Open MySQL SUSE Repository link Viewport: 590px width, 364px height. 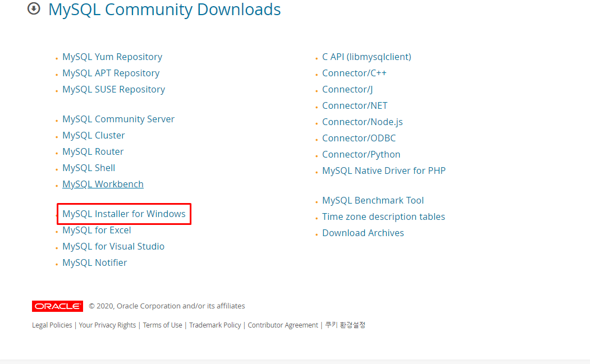pyautogui.click(x=113, y=89)
